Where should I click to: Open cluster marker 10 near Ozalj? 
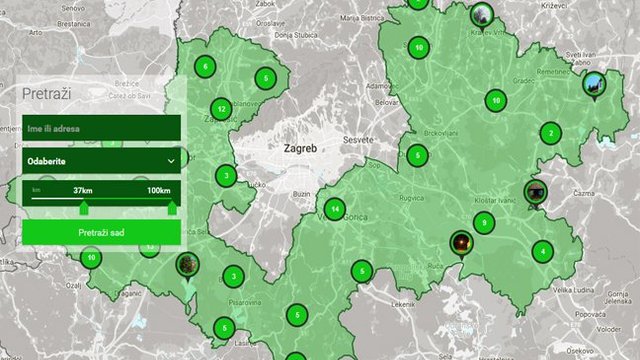91,258
